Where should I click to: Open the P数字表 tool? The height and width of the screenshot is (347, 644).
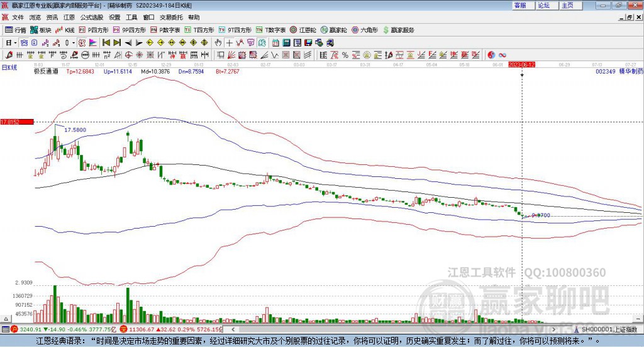coord(165,30)
